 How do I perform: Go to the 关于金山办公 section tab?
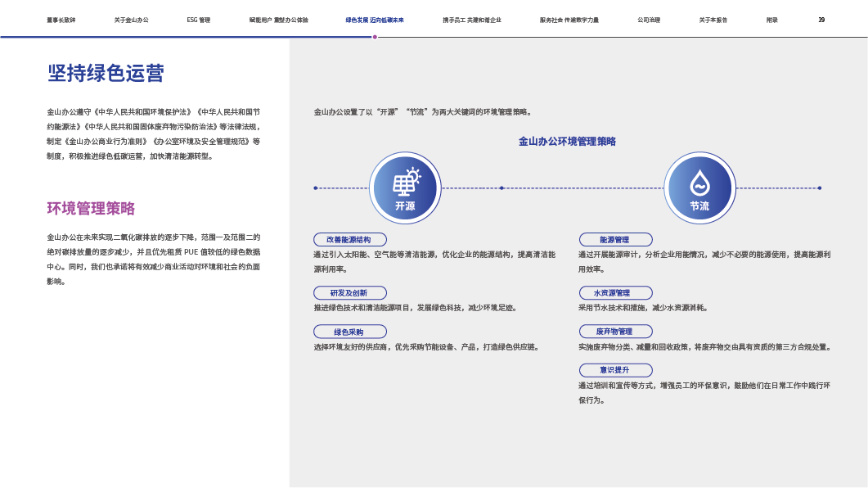click(x=132, y=20)
